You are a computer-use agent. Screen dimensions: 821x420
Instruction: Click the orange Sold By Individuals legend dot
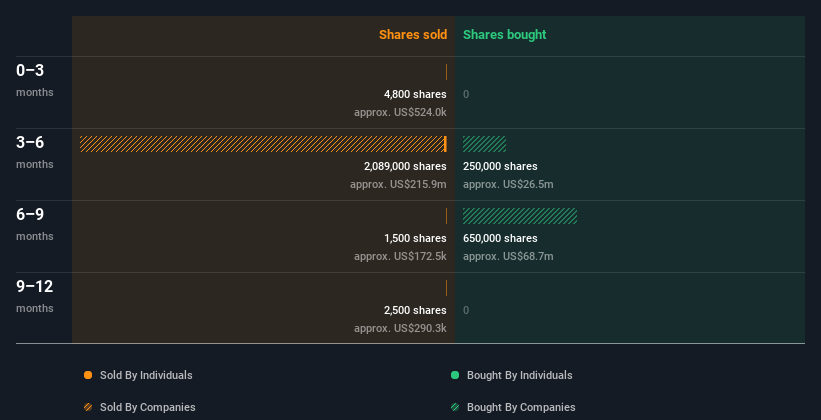point(88,375)
